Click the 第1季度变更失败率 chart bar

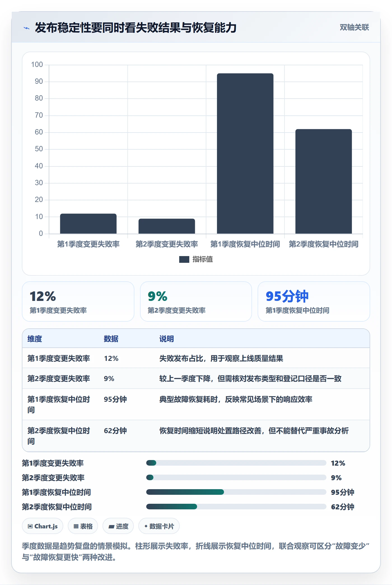click(88, 224)
